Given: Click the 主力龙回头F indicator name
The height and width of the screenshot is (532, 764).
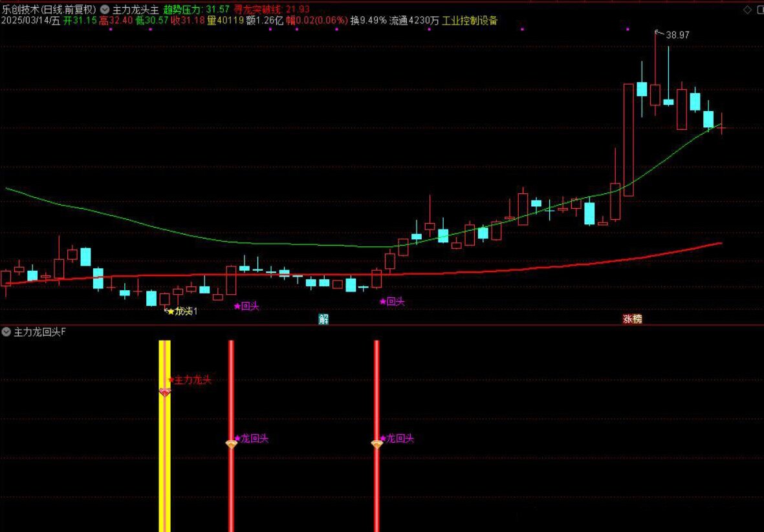Looking at the screenshot, I should 40,332.
